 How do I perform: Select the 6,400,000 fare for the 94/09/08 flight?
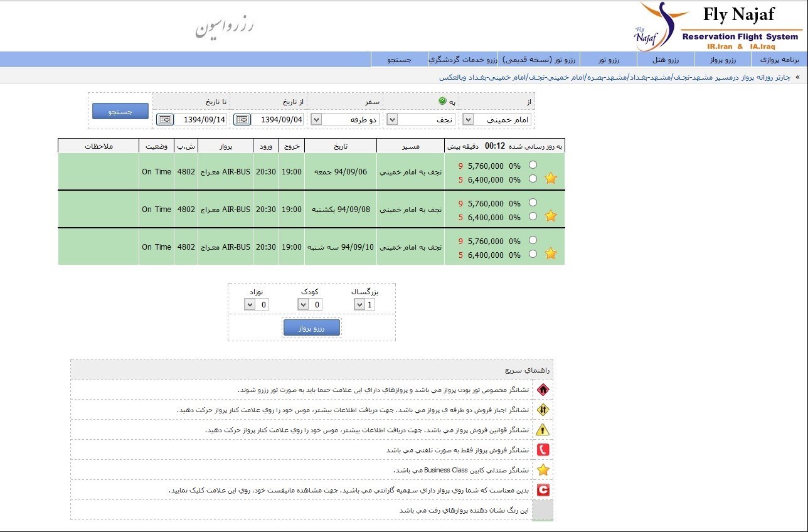click(x=533, y=216)
